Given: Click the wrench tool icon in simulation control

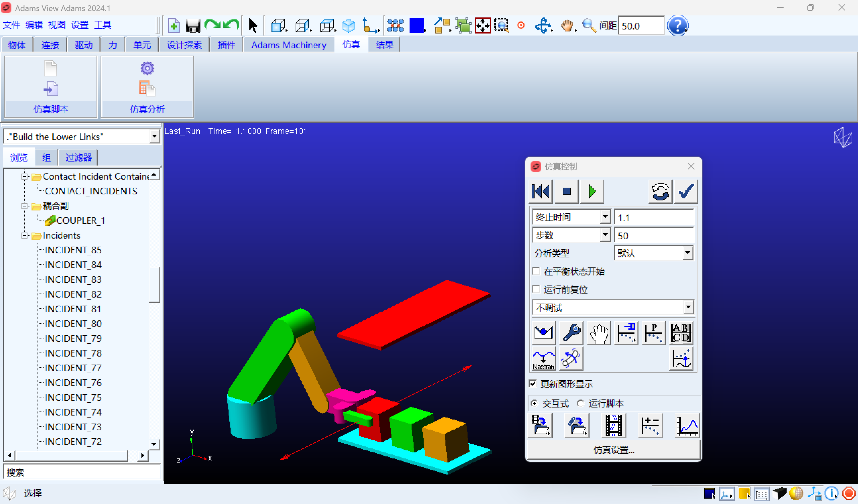Looking at the screenshot, I should coord(571,333).
